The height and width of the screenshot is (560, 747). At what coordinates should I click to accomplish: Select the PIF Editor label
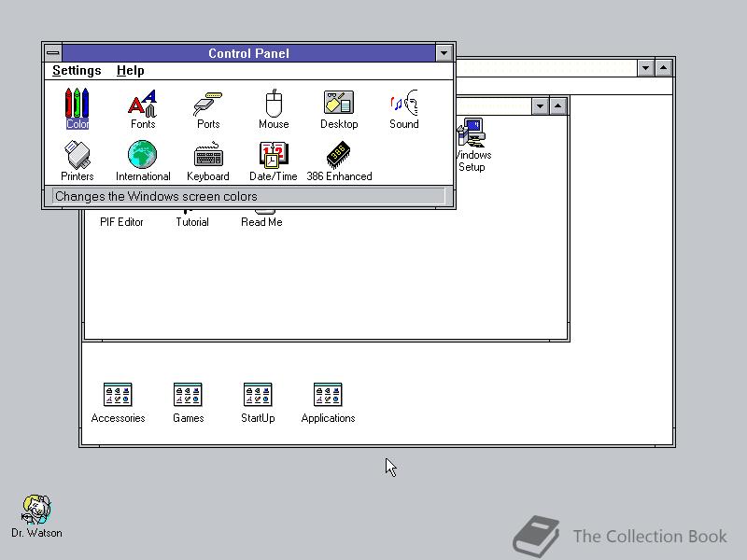121,222
